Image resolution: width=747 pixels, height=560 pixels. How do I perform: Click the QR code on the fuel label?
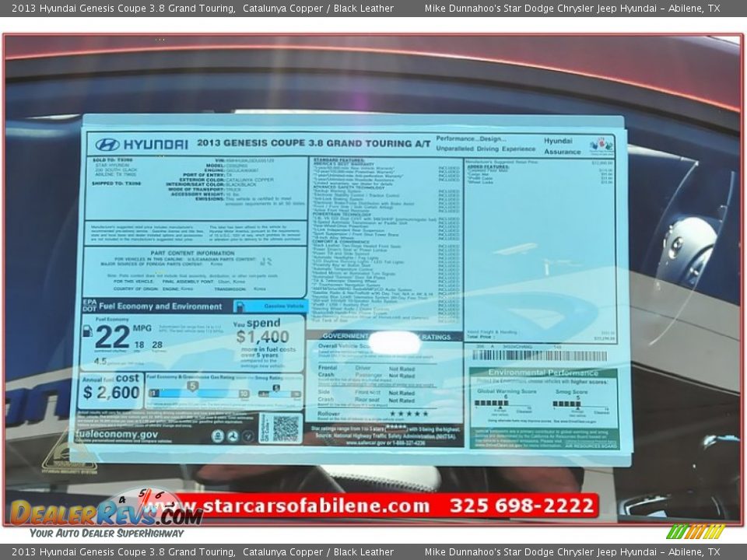(x=286, y=429)
